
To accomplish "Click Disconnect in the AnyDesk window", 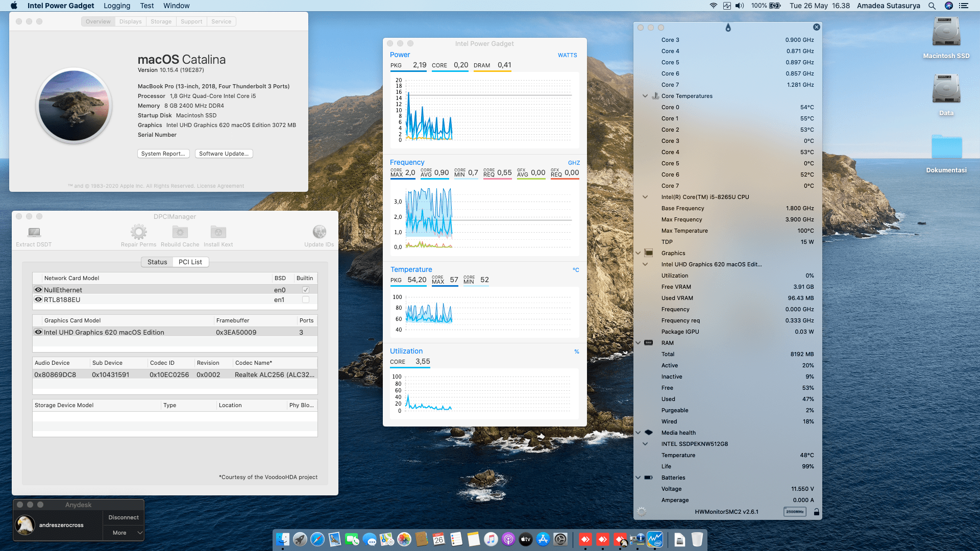I will 123,517.
